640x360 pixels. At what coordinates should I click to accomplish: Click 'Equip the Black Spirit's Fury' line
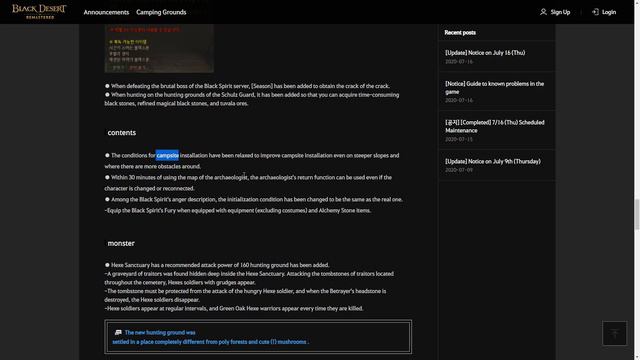[238, 211]
